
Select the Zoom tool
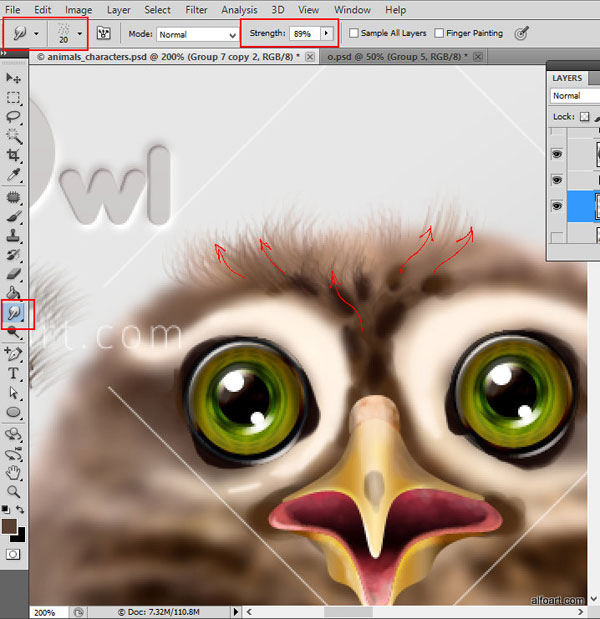pos(13,491)
